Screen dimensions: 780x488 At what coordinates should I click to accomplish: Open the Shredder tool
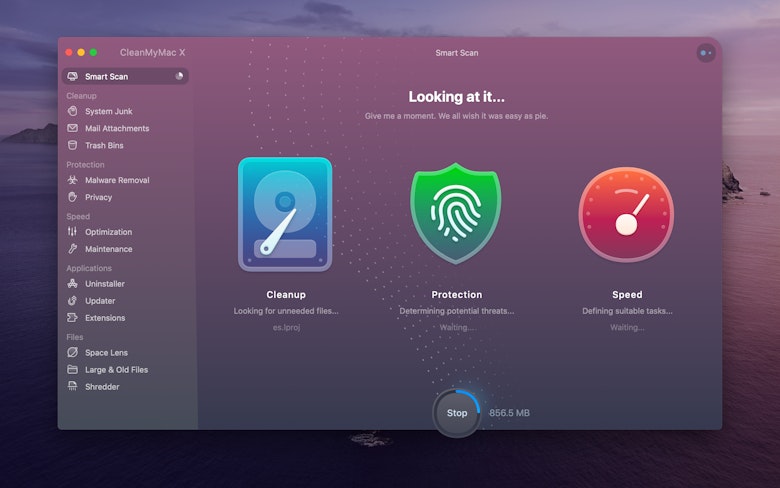point(101,387)
